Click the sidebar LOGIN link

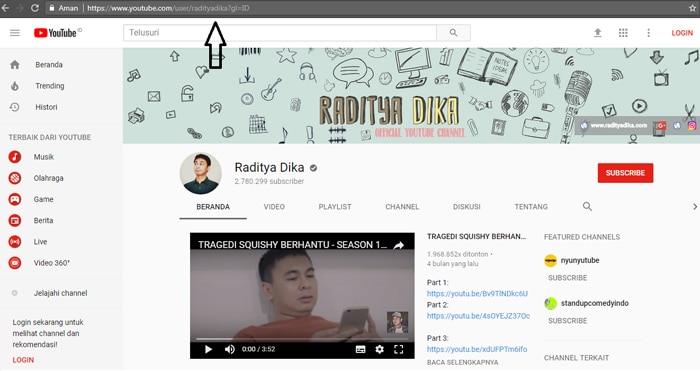click(23, 360)
